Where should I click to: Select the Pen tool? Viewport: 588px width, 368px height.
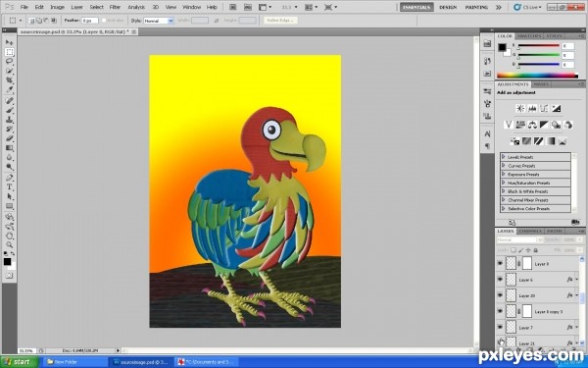(x=10, y=178)
